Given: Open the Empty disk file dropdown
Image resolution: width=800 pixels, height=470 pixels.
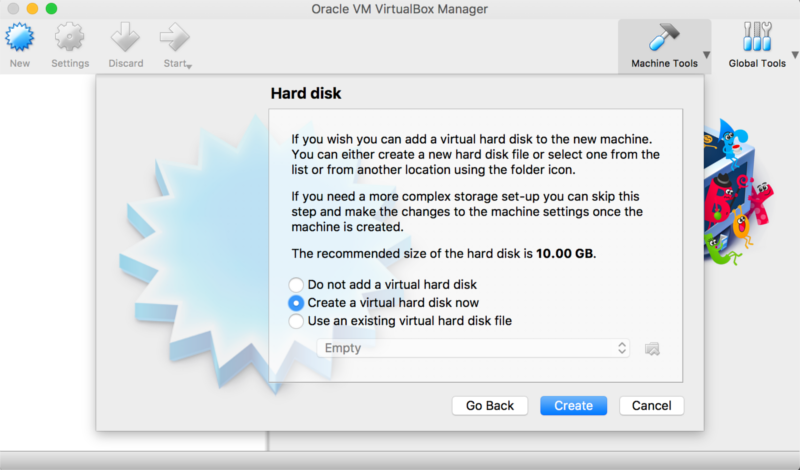Looking at the screenshot, I should (472, 348).
